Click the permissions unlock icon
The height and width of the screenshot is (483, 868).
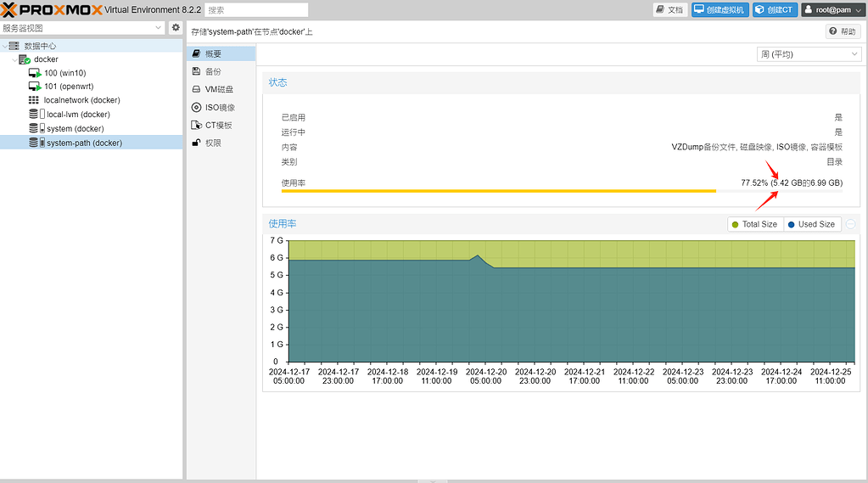pos(196,143)
